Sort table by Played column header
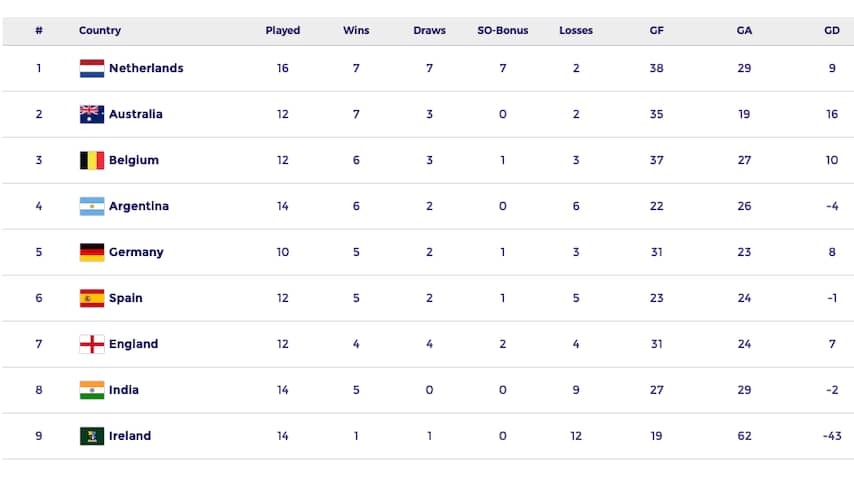This screenshot has height=480, width=854. (x=283, y=31)
